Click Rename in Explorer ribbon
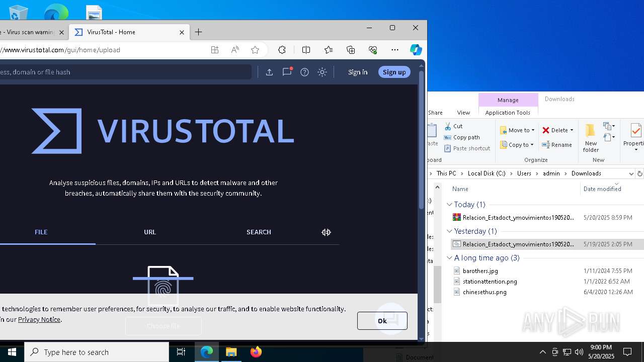This screenshot has width=644, height=362. point(557,145)
